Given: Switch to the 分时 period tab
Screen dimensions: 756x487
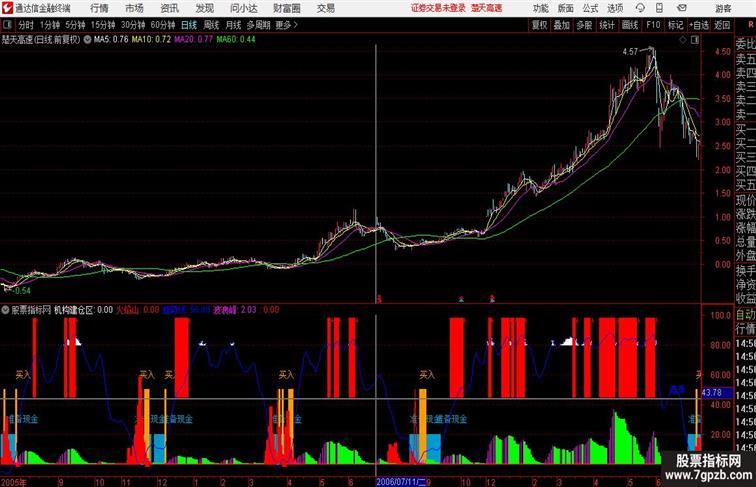Looking at the screenshot, I should (x=26, y=25).
